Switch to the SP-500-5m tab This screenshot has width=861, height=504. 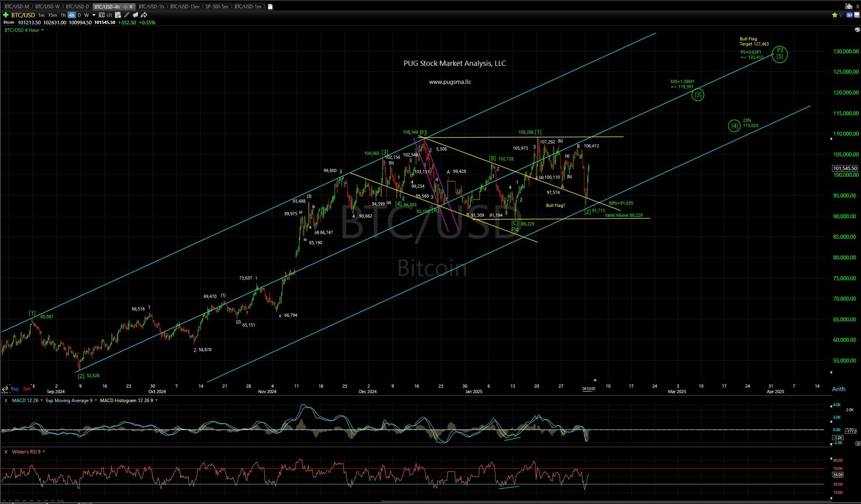point(217,6)
